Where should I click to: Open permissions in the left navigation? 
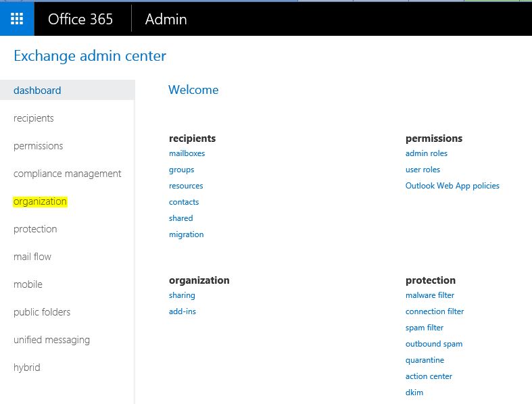pyautogui.click(x=39, y=146)
